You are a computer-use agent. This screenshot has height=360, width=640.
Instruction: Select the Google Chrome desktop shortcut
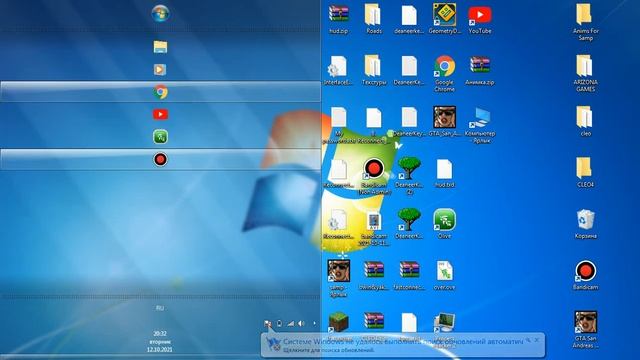(x=444, y=73)
